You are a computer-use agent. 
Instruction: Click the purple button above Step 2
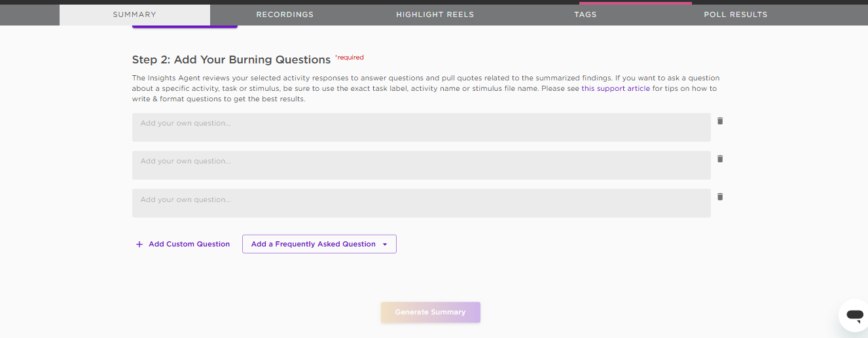click(x=185, y=26)
